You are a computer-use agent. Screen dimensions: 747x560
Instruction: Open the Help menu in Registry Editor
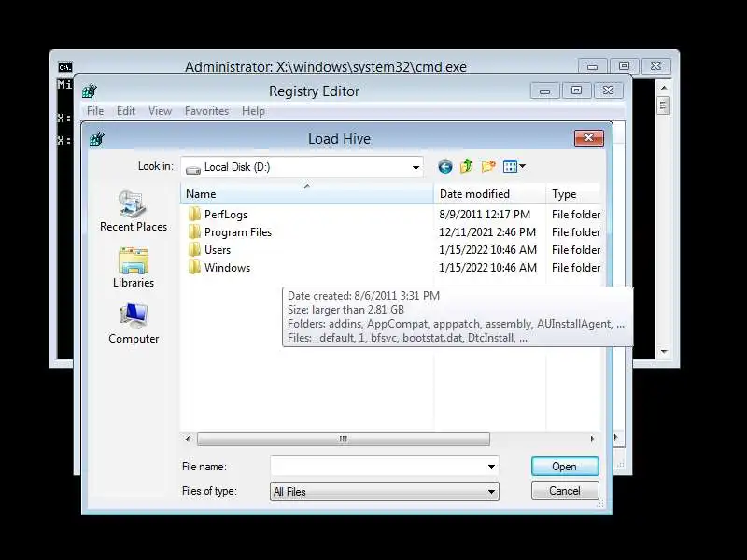point(253,111)
